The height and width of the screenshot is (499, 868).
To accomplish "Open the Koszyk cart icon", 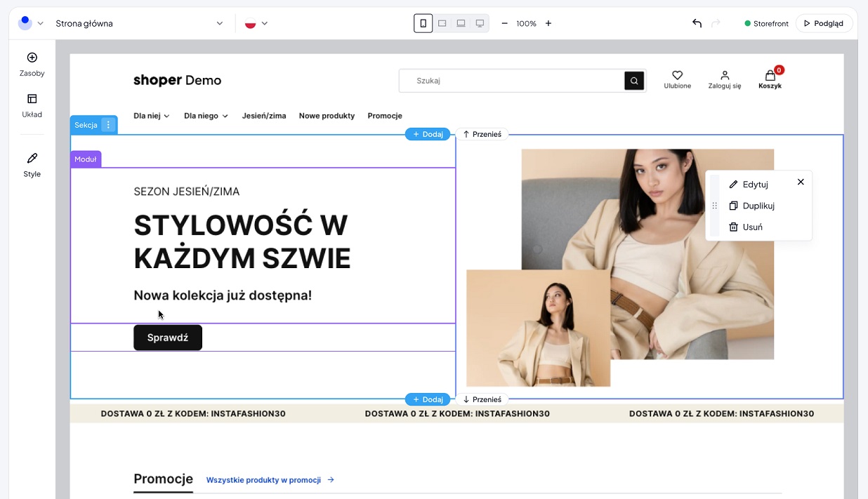I will click(x=770, y=79).
